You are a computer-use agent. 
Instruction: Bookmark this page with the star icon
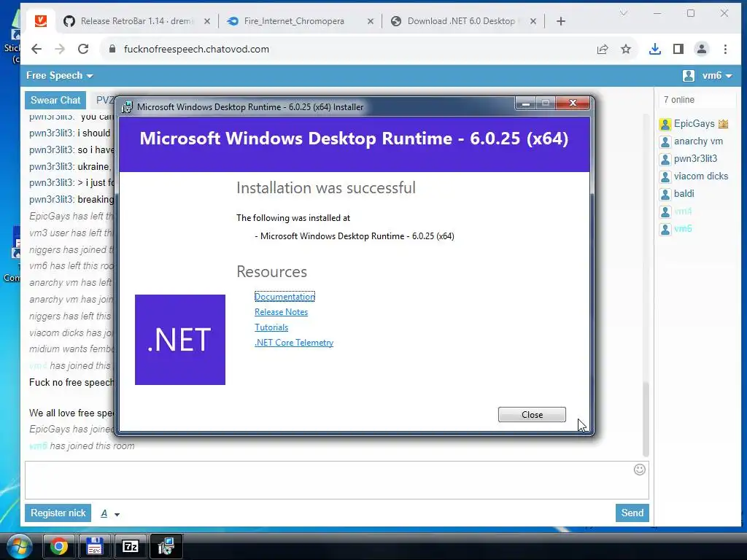[626, 49]
